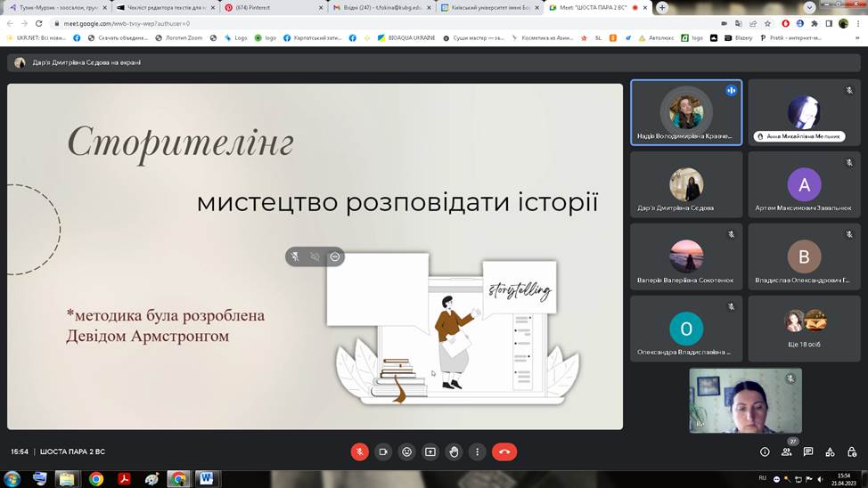Open the 'Ще 18 осіб' participants tile
The width and height of the screenshot is (868, 488).
pyautogui.click(x=805, y=328)
